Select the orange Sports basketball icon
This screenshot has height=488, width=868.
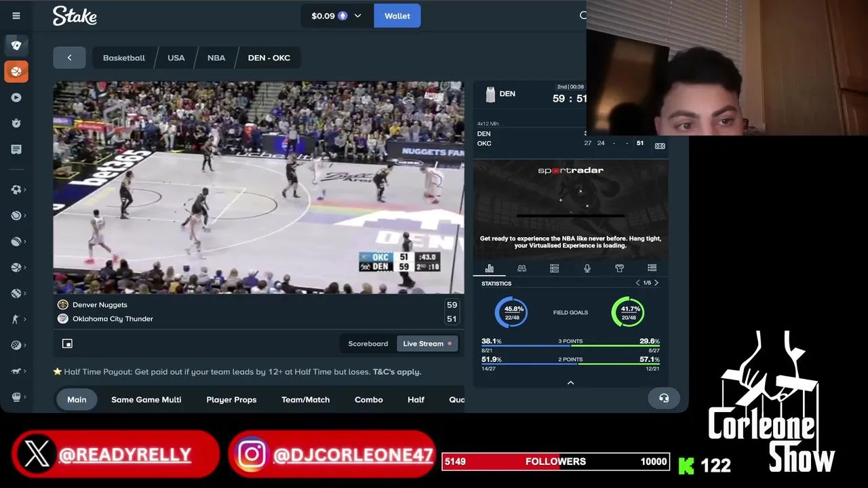click(x=16, y=71)
